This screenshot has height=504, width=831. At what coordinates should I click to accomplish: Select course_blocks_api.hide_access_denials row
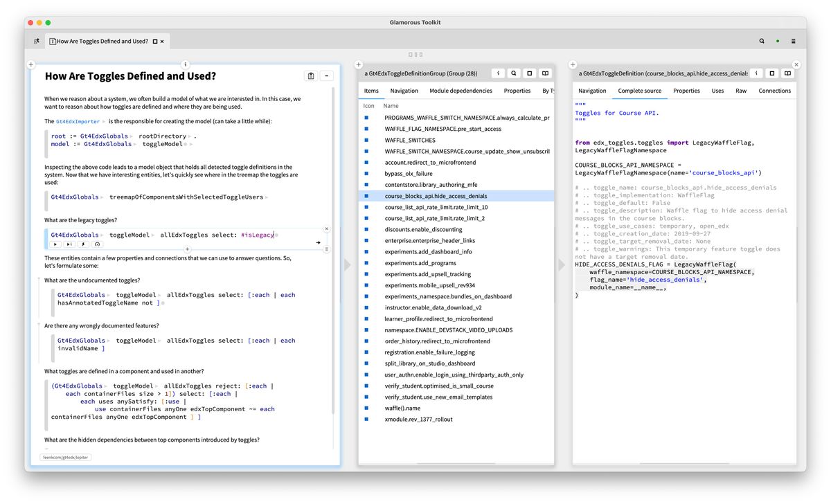(x=456, y=196)
